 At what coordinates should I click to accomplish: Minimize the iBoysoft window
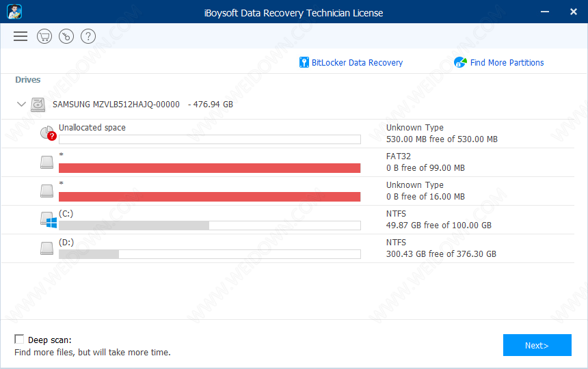pyautogui.click(x=545, y=12)
